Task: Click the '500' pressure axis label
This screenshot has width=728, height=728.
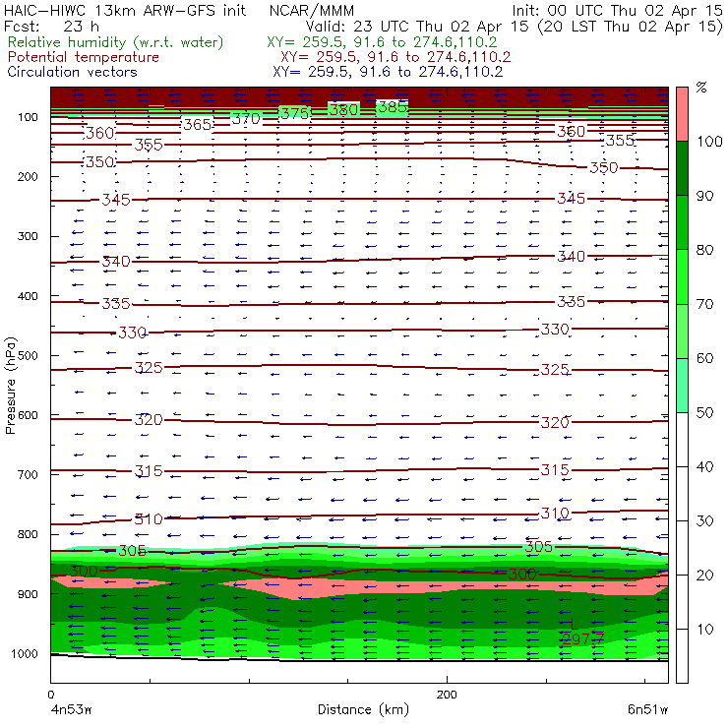Action: point(28,356)
